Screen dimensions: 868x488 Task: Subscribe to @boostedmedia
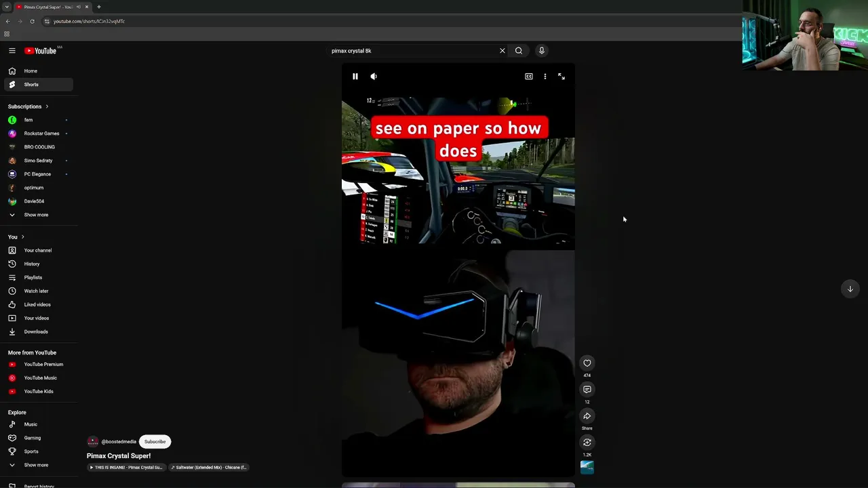point(155,442)
